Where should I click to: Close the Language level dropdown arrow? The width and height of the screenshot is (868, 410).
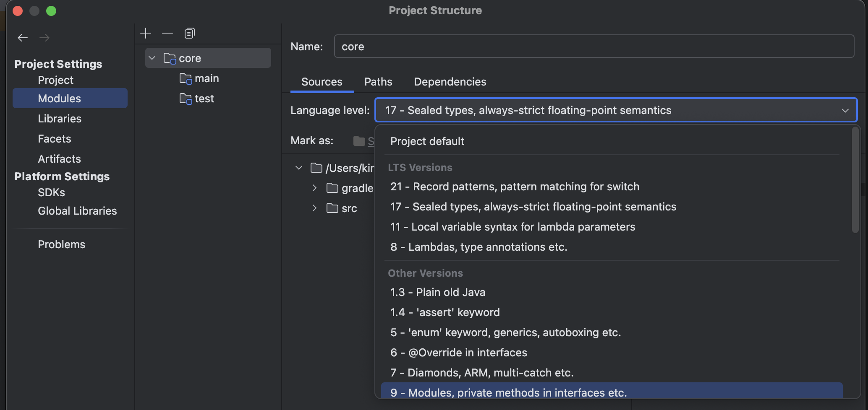point(845,110)
